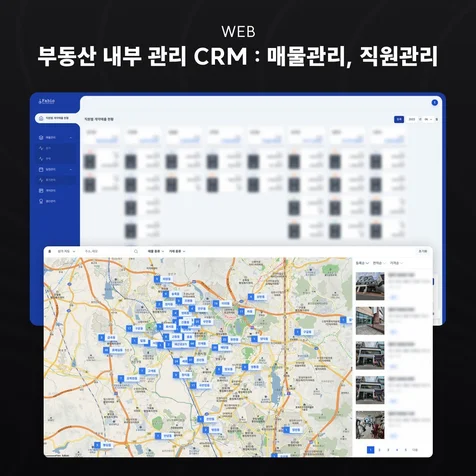The image size is (476, 476).
Task: Click the reset button in the map window's header
Action: click(423, 251)
